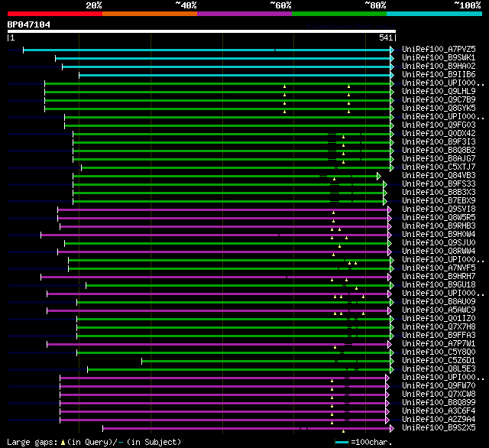This screenshot has width=489, height=448.
Task: Select label UniRef100_Q7XCW8
Action: 439,394
